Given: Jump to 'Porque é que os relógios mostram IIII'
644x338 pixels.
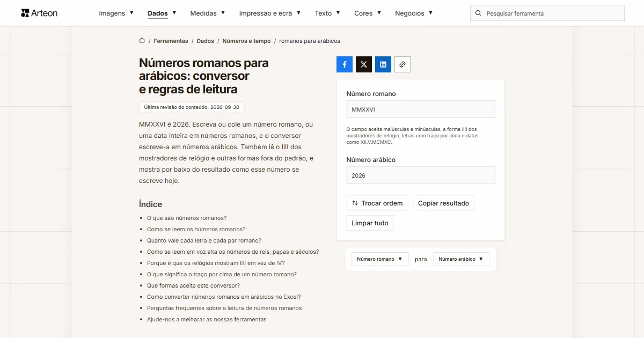Looking at the screenshot, I should [216, 263].
